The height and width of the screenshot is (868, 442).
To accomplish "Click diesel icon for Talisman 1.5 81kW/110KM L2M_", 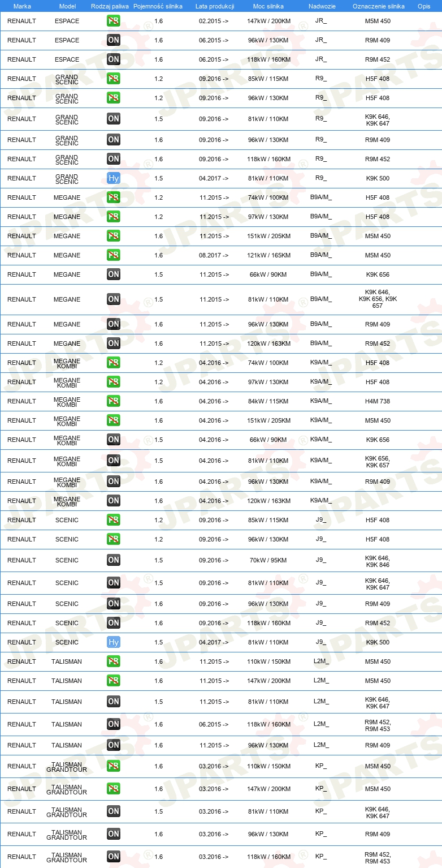I will [x=114, y=702].
